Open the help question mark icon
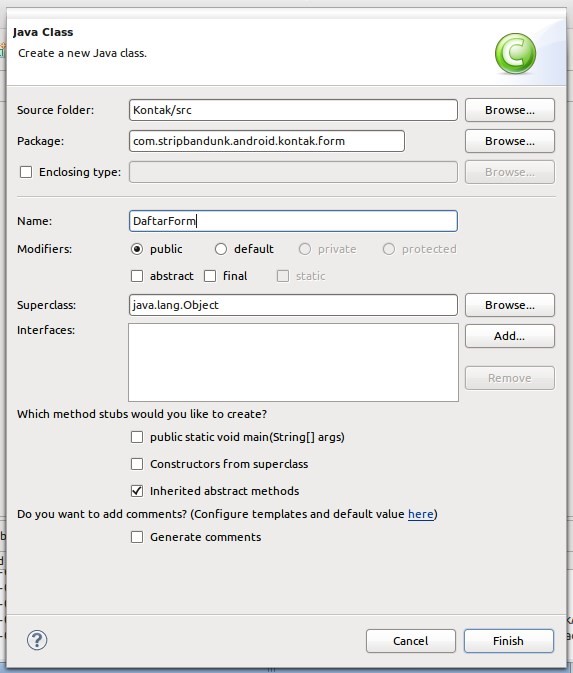This screenshot has width=573, height=673. tap(37, 640)
